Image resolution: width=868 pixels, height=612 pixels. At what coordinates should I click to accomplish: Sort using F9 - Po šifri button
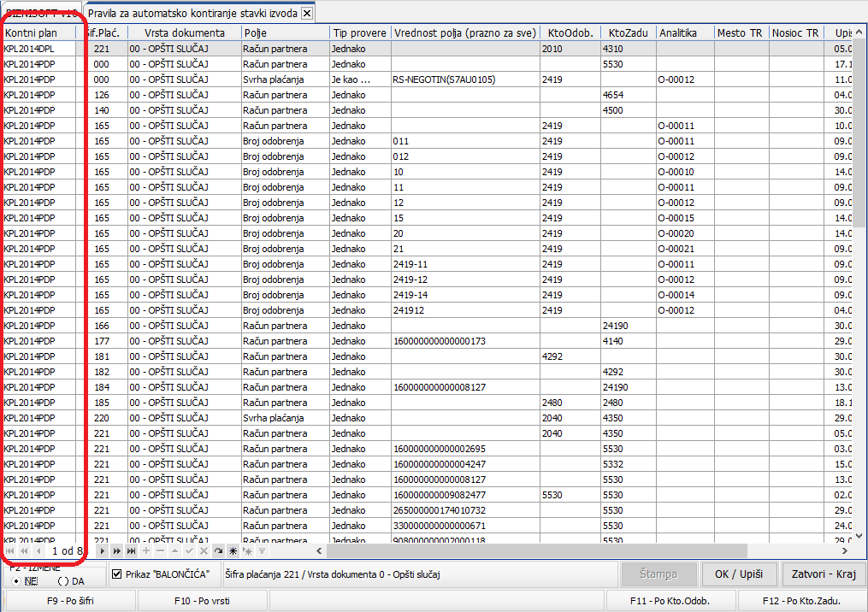[71, 602]
